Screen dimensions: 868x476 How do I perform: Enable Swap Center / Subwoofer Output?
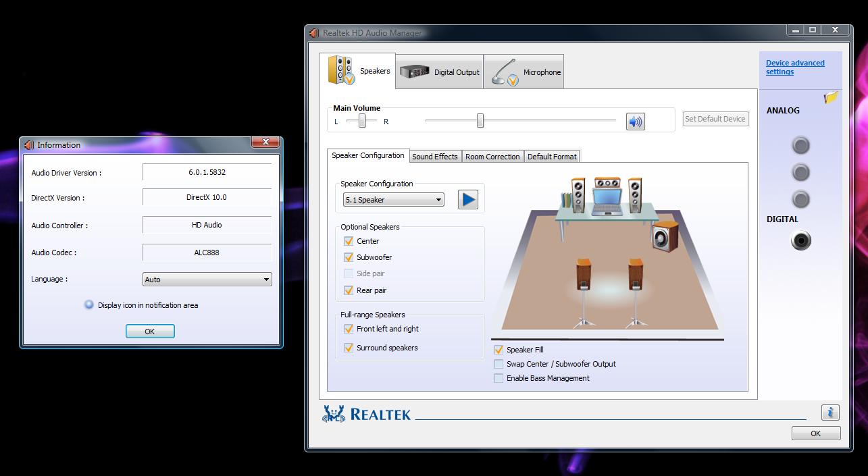click(x=499, y=364)
